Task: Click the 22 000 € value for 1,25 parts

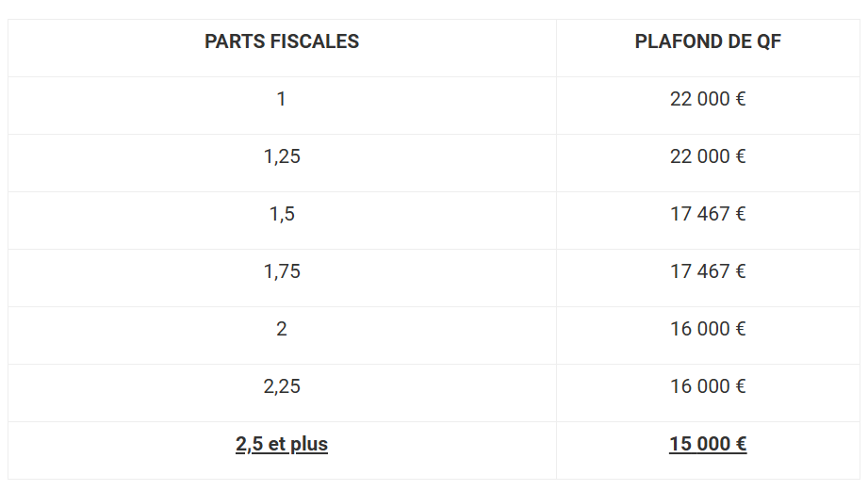Action: 708,156
